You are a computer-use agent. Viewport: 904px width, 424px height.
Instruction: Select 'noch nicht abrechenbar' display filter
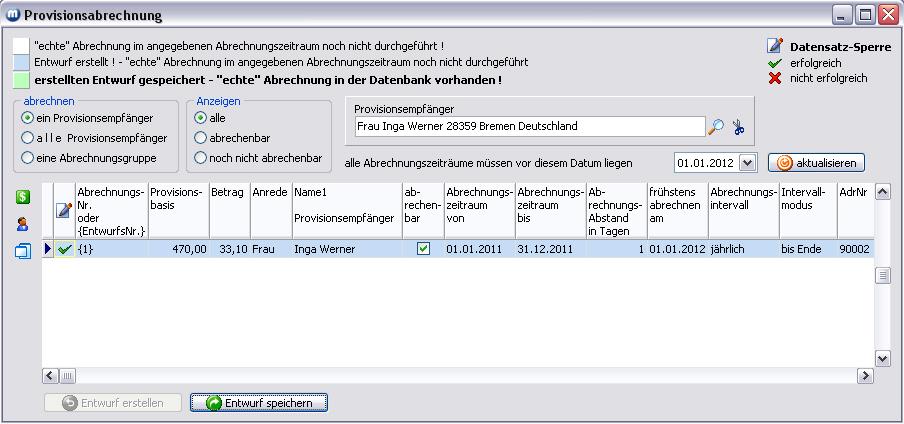coord(201,158)
